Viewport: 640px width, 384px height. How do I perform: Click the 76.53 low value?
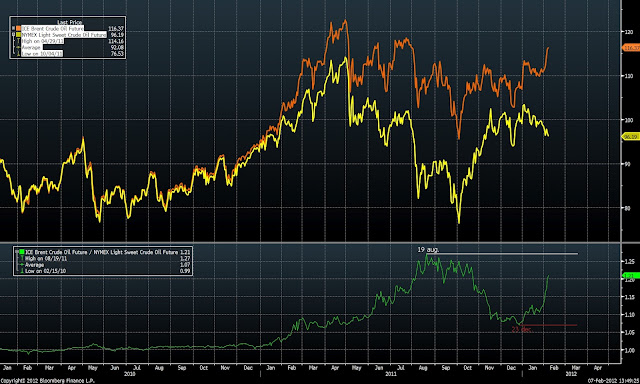click(x=117, y=53)
